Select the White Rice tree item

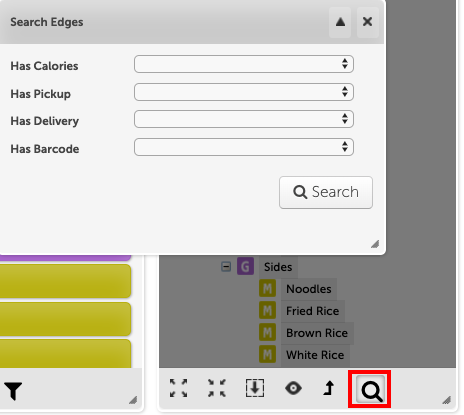point(315,355)
